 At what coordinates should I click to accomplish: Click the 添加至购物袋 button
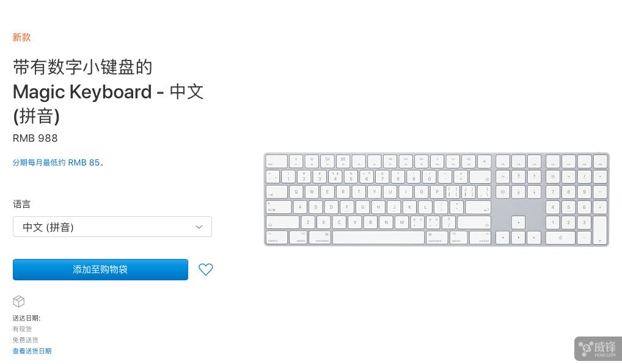click(x=100, y=269)
